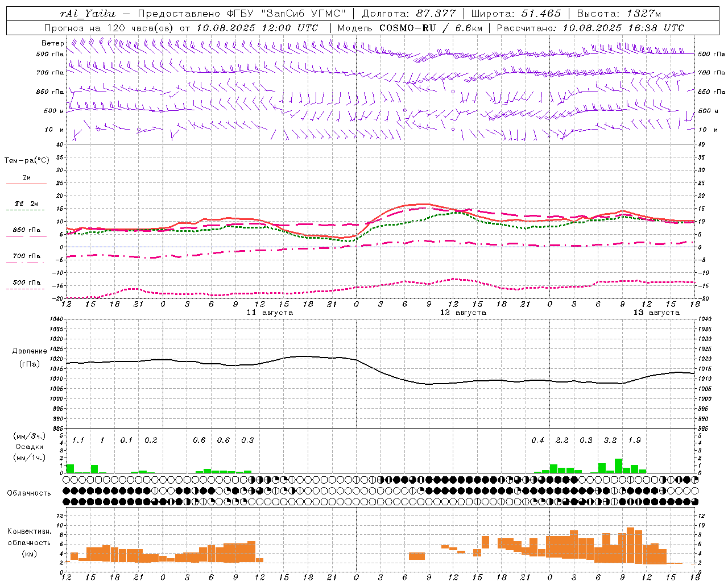Click the "13 августа" date label
This screenshot has width=728, height=582.
656,313
